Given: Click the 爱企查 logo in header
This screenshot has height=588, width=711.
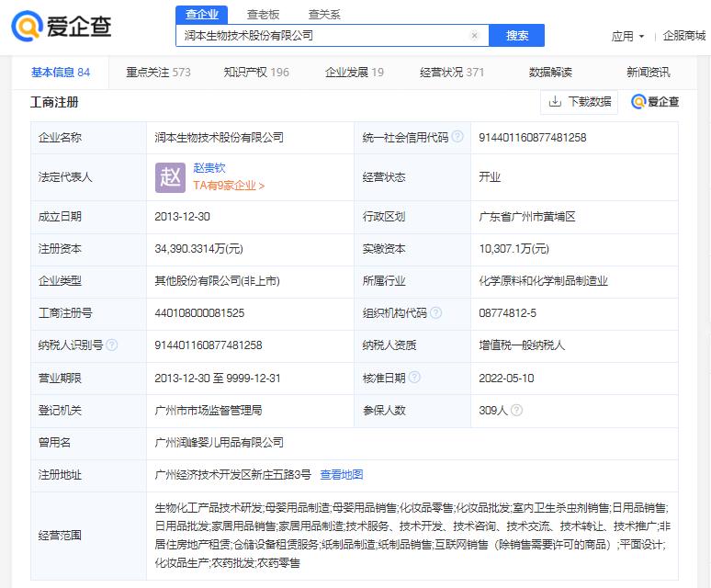Looking at the screenshot, I should (x=62, y=26).
